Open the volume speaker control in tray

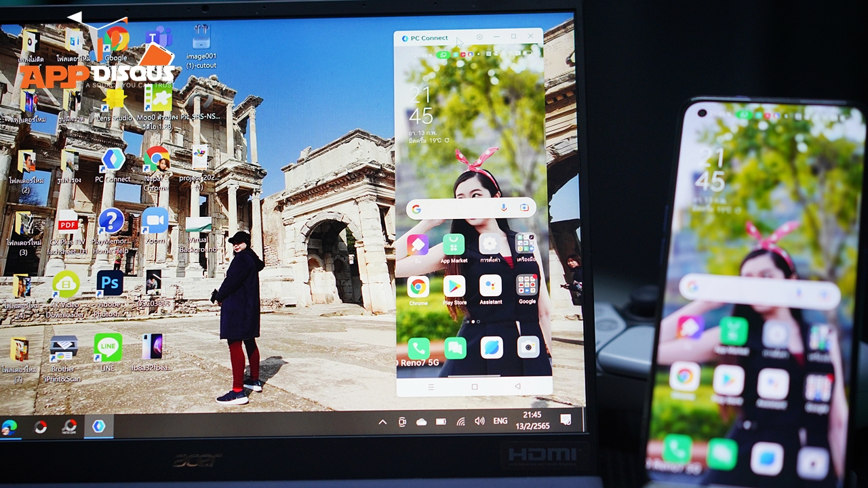click(x=479, y=421)
